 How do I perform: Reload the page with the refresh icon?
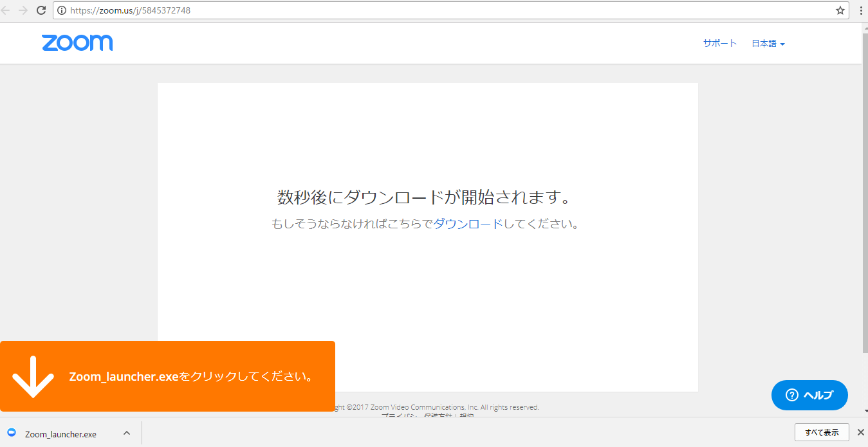[41, 10]
